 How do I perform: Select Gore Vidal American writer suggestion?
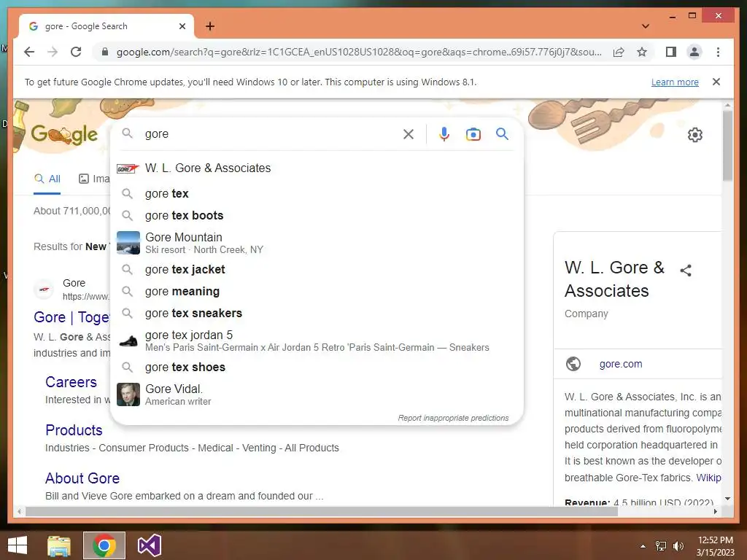coord(317,394)
